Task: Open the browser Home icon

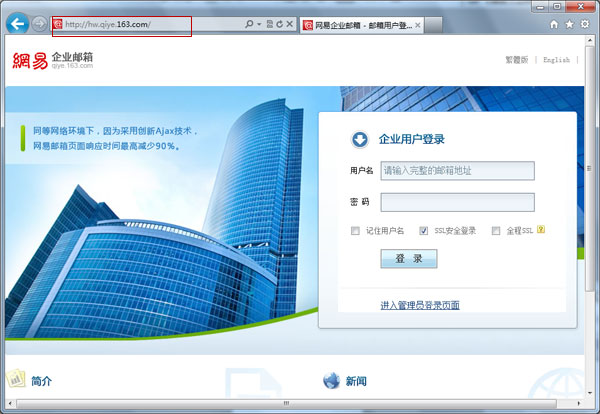Action: 554,24
